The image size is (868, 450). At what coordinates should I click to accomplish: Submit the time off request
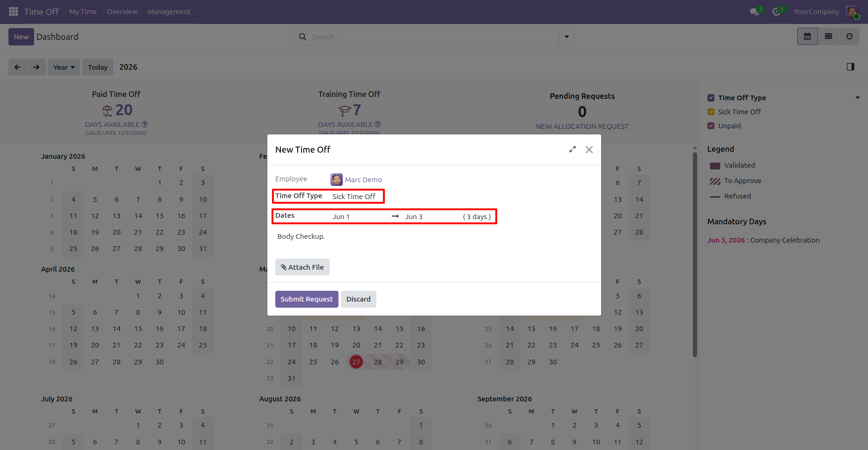307,299
